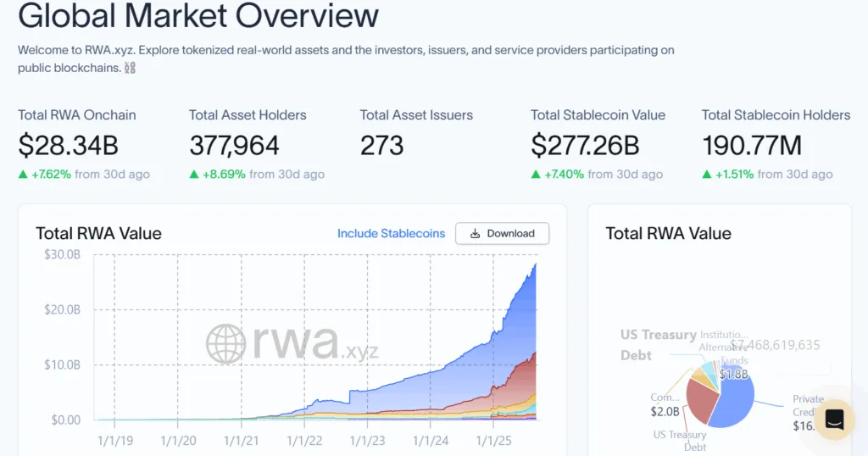This screenshot has height=456, width=868.
Task: Click the 273 issuers value
Action: (382, 146)
